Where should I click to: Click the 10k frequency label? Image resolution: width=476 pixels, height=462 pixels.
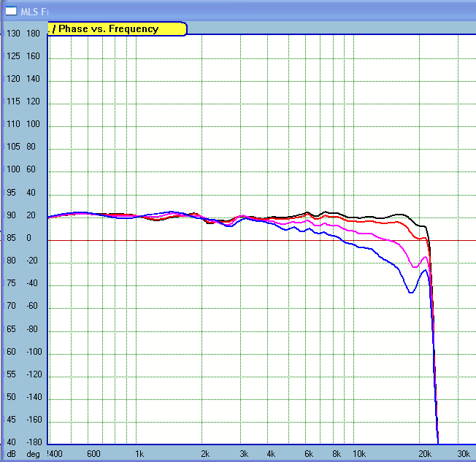pyautogui.click(x=359, y=453)
